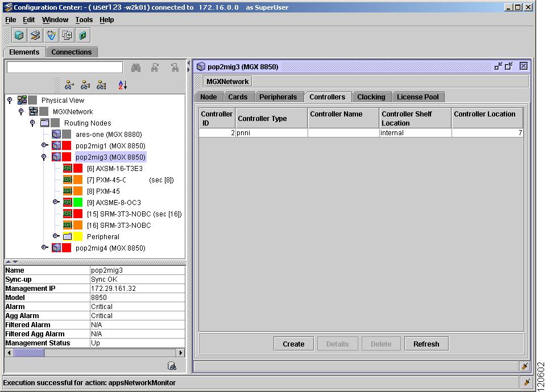Open the File menu
Screen dimensions: 547x392
pyautogui.click(x=10, y=20)
